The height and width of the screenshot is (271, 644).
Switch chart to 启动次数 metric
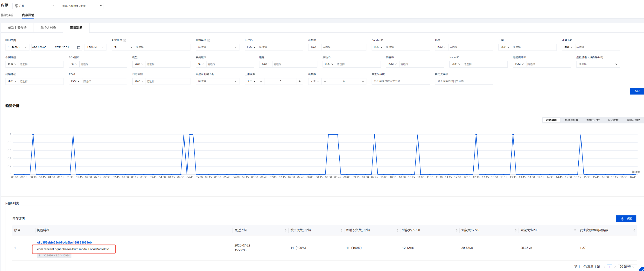(x=613, y=120)
